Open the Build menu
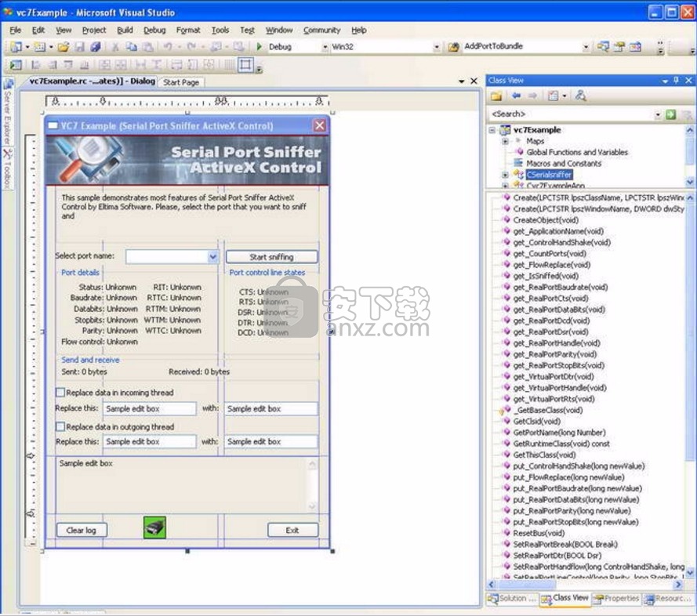The image size is (697, 616). point(125,31)
